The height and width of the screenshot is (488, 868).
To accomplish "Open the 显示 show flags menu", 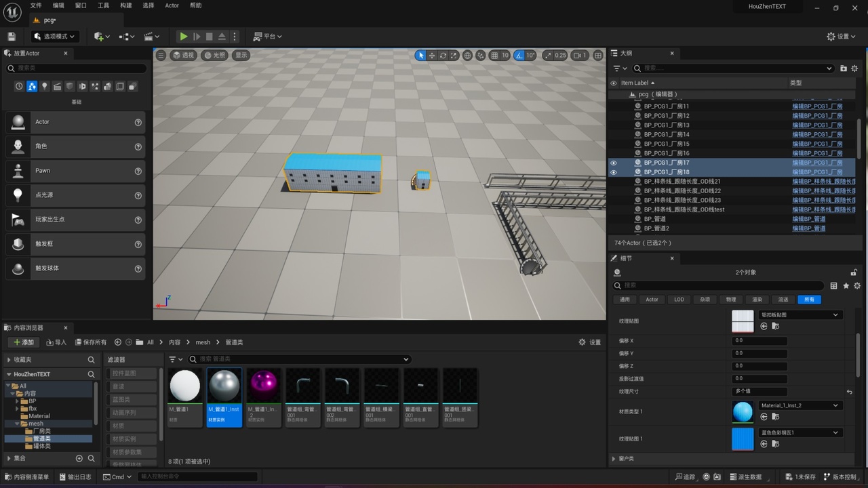I will [x=241, y=56].
